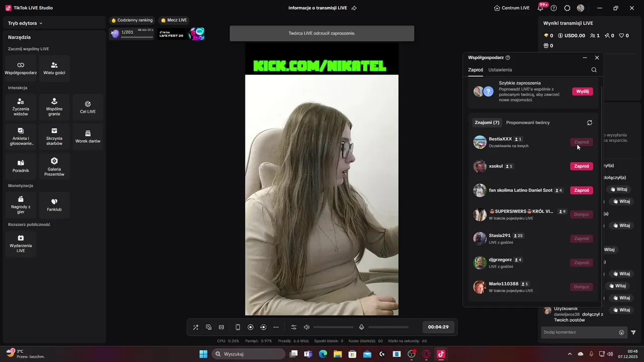Click Dołącz button for SUPERSIWERS
The height and width of the screenshot is (362, 644).
click(x=581, y=215)
